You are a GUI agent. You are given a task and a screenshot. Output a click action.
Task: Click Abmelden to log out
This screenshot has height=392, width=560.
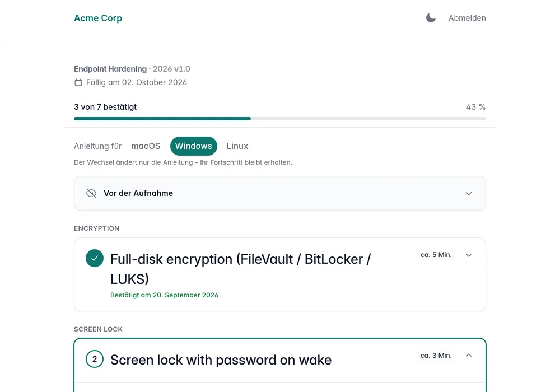click(x=467, y=18)
